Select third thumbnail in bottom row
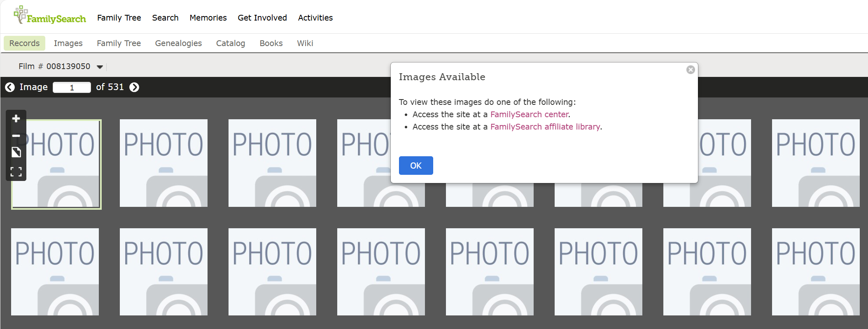Screen dimensions: 868x329 click(272, 272)
